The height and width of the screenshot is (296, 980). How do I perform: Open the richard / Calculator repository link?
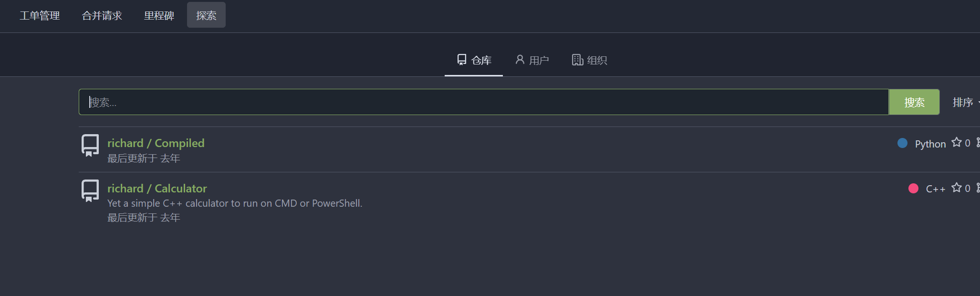157,189
